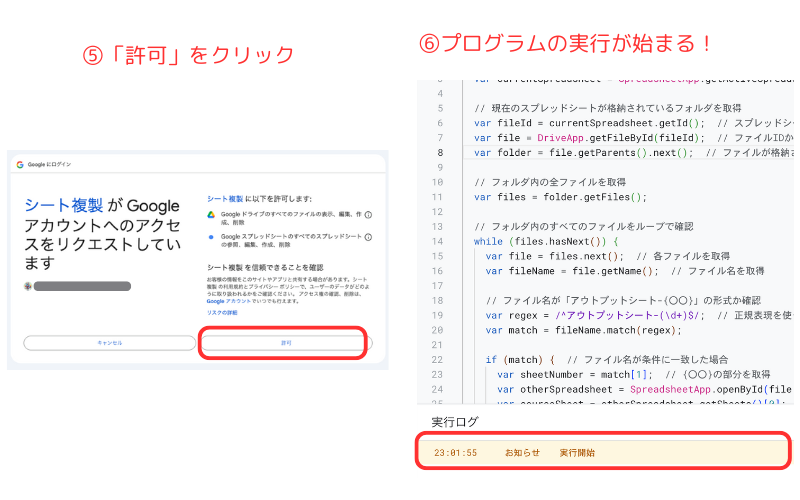Click comment '// フォルダ内のすべてのファイルをループで確認'
The width and height of the screenshot is (800, 500).
tap(584, 227)
